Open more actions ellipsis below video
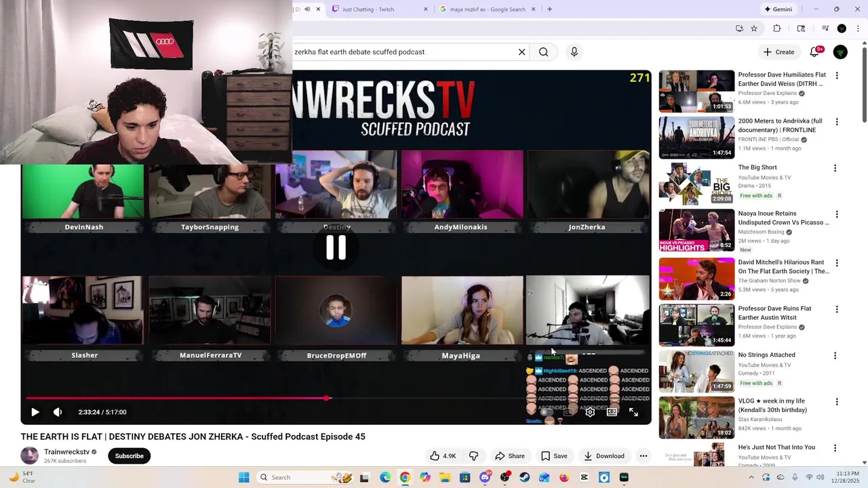The width and height of the screenshot is (868, 488). tap(643, 456)
